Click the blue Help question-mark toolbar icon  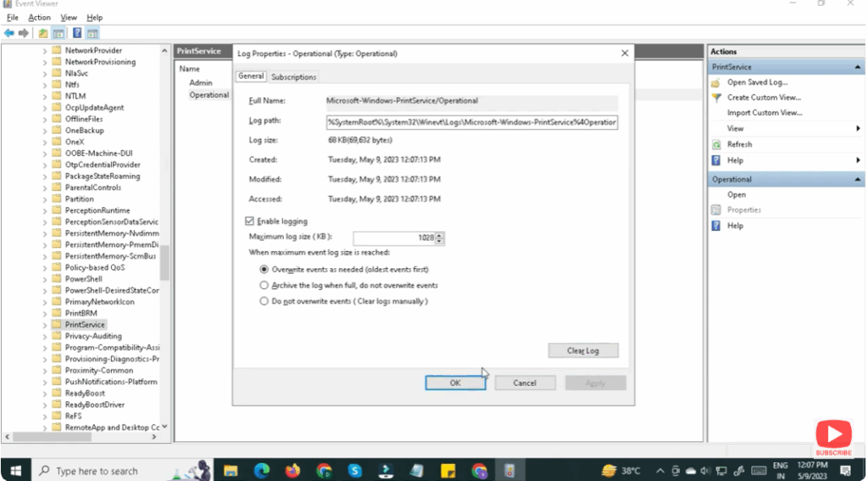coord(77,33)
